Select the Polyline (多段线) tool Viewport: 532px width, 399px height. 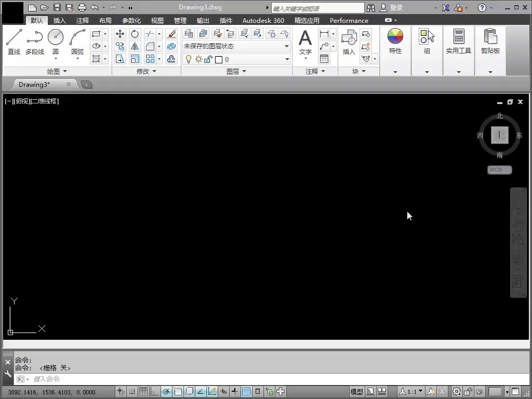point(35,42)
